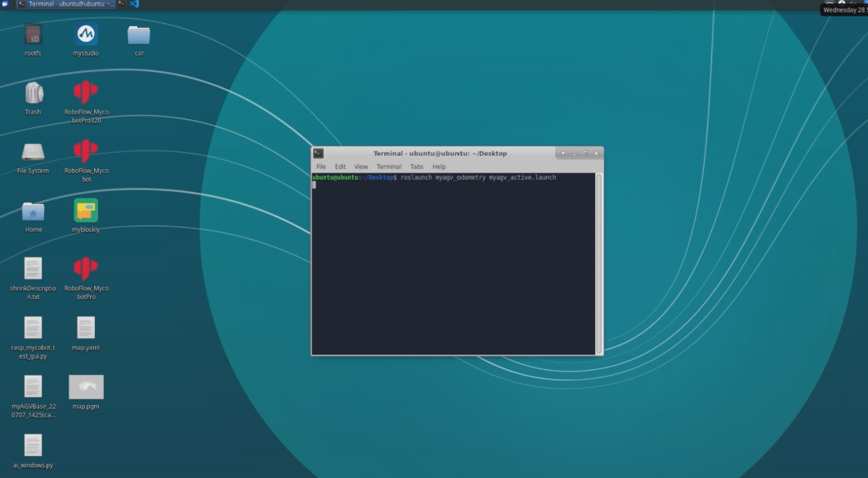The image size is (868, 478).
Task: Click the terminal vertical scrollbar
Action: click(599, 261)
